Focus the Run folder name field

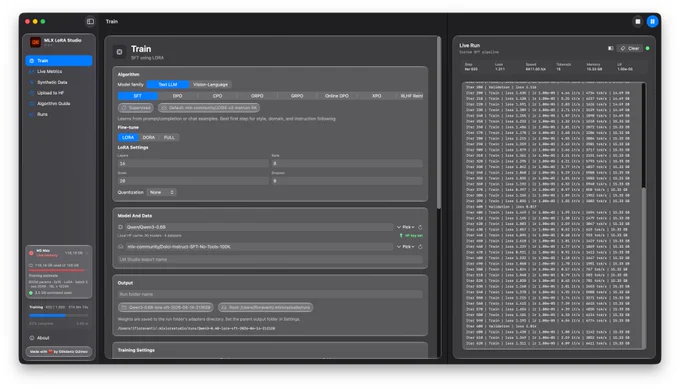270,294
